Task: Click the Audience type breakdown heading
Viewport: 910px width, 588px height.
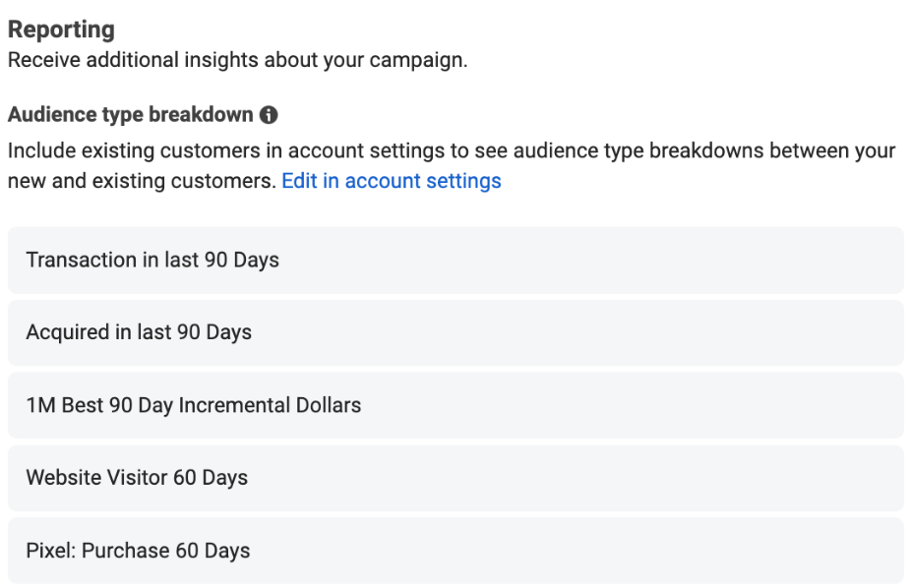Action: tap(131, 115)
